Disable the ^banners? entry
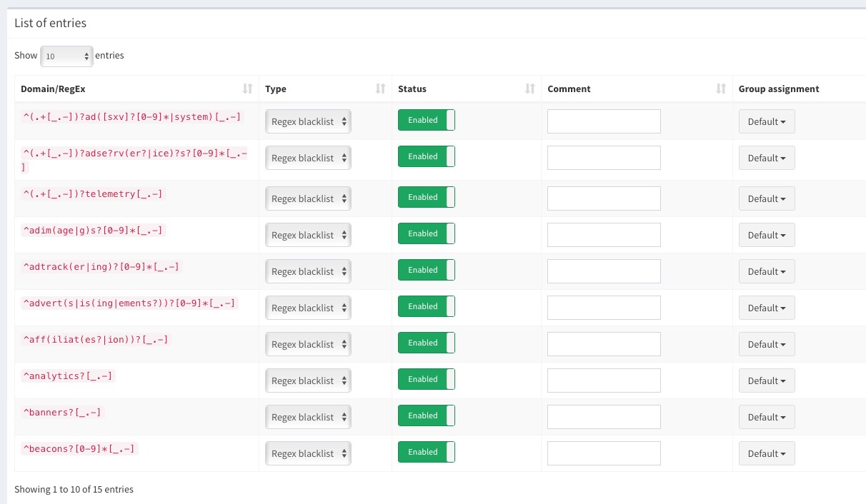This screenshot has width=866, height=504. (x=426, y=415)
